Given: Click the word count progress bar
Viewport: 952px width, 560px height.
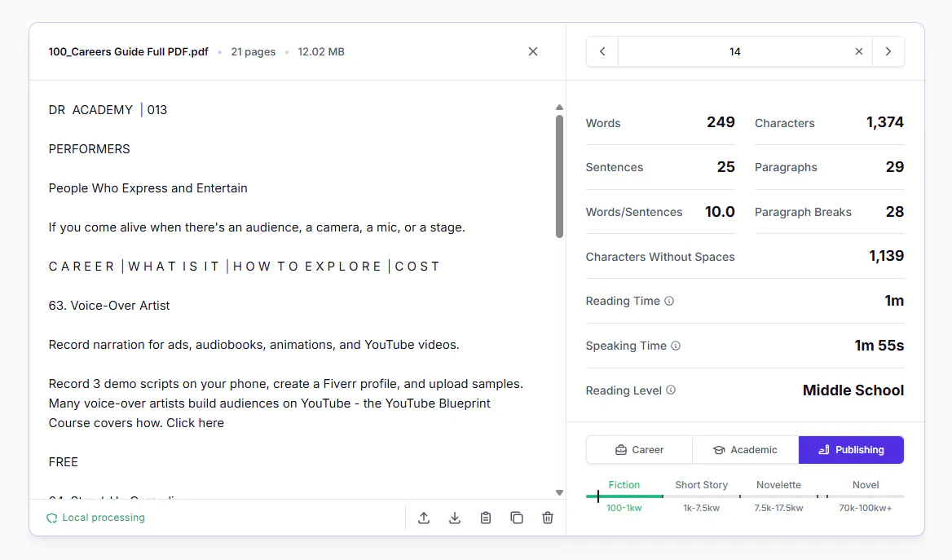Looking at the screenshot, I should [745, 496].
